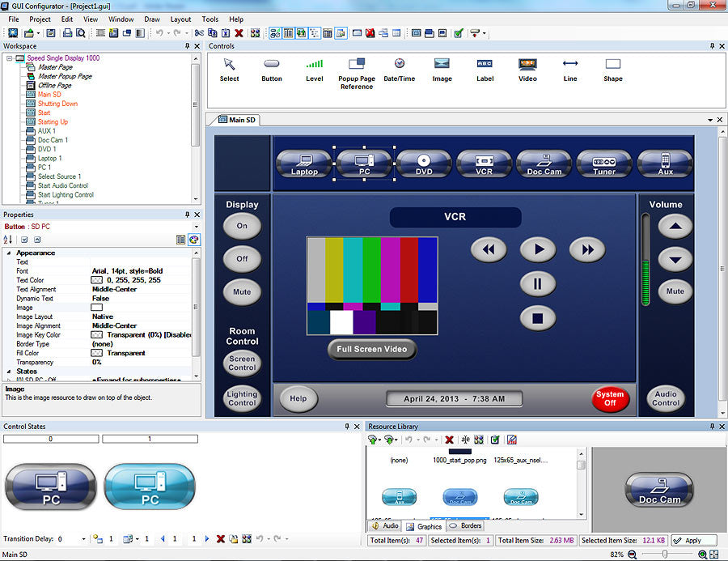Click the Apply button in Resource Library

pyautogui.click(x=694, y=541)
